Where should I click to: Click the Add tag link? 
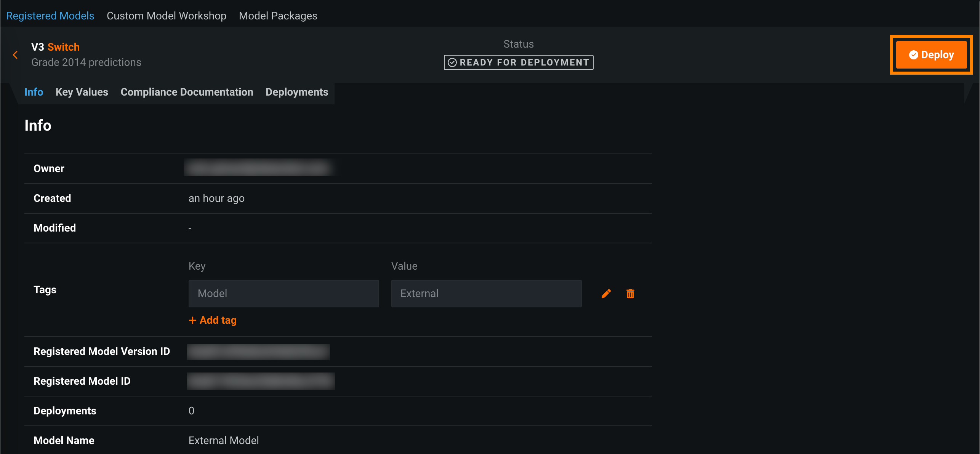[x=213, y=320]
